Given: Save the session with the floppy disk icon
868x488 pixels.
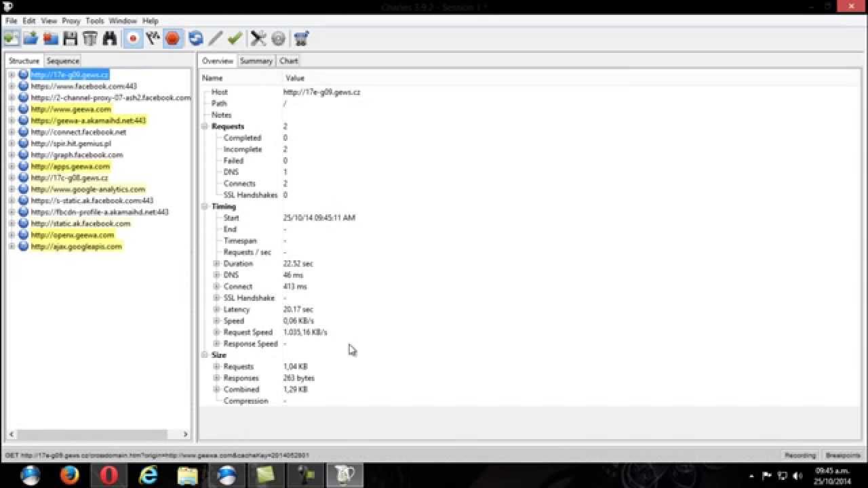Looking at the screenshot, I should 70,39.
